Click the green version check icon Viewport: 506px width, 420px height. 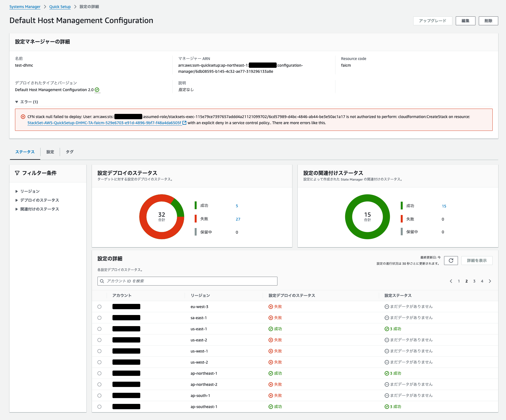[x=97, y=90]
